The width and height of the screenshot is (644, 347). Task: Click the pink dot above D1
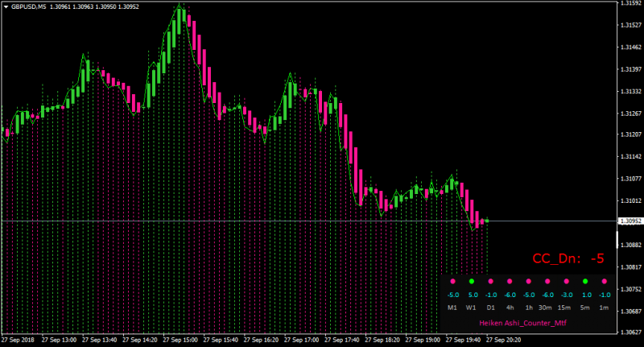[x=490, y=281]
